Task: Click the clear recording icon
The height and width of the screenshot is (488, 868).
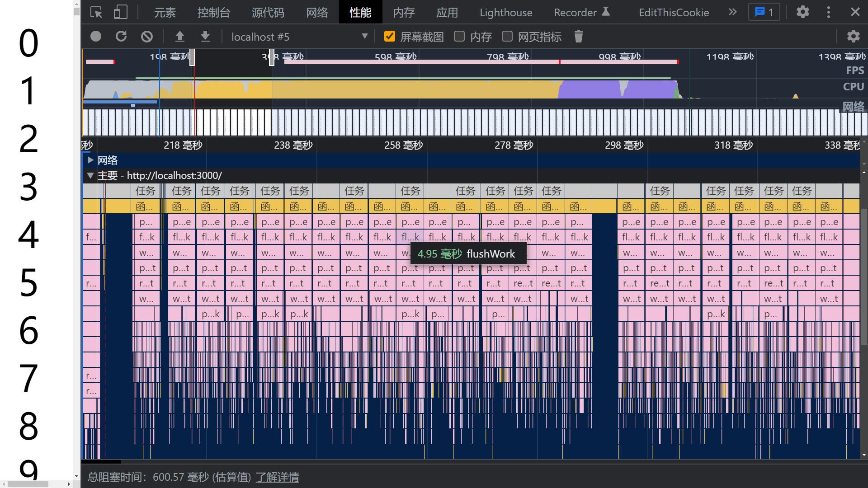Action: 147,37
